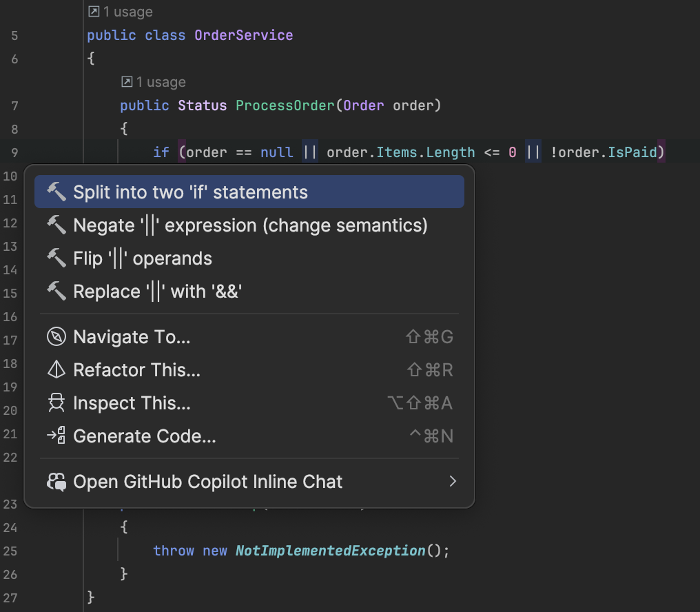Image resolution: width=700 pixels, height=612 pixels.
Task: Choose Replace '||' with '&&'
Action: [158, 292]
